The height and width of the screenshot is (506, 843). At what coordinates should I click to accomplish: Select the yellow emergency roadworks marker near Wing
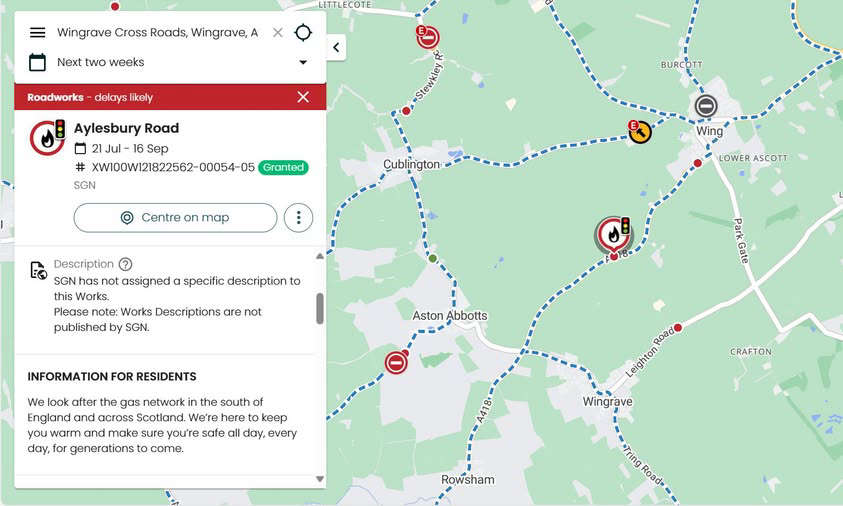[x=640, y=132]
